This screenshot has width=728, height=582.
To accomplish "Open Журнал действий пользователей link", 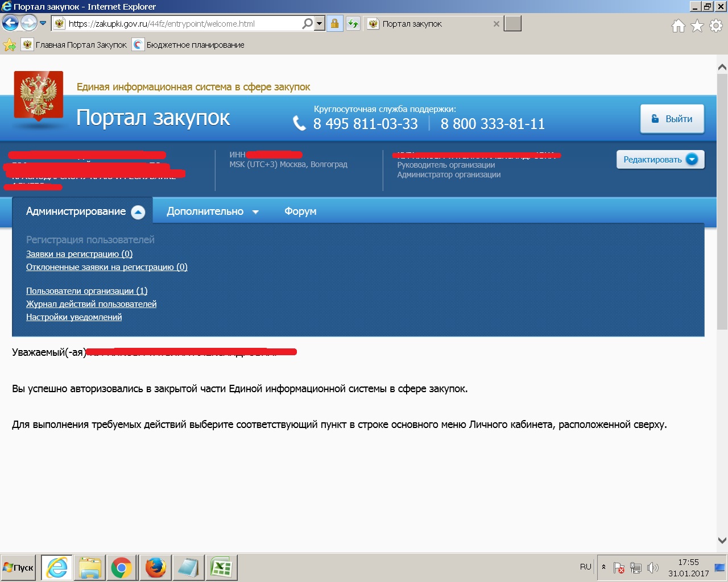I will pyautogui.click(x=91, y=304).
